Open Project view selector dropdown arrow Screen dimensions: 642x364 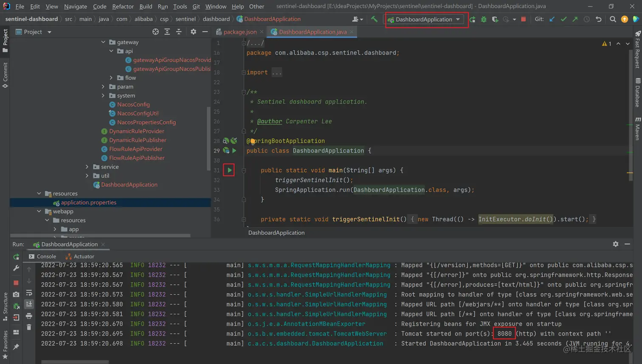[49, 32]
